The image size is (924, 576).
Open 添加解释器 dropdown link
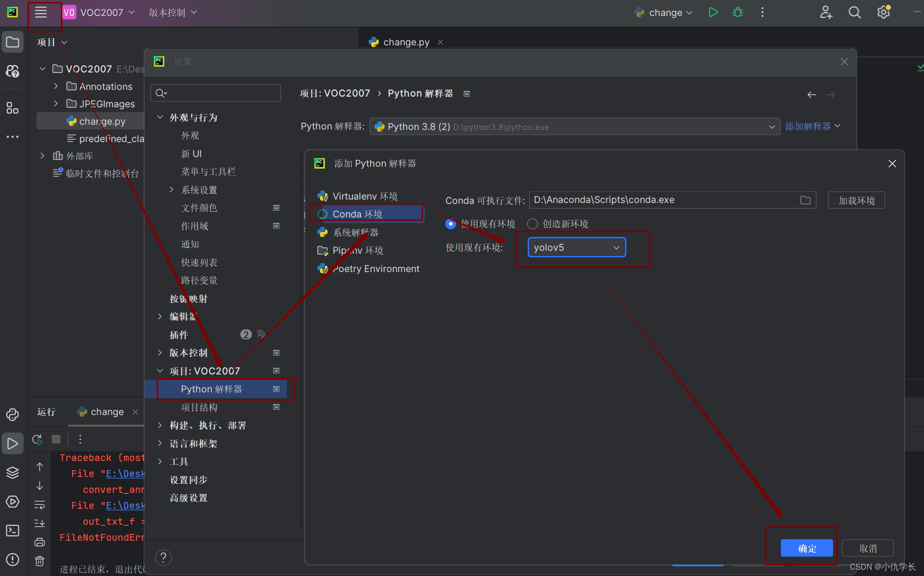(x=813, y=126)
